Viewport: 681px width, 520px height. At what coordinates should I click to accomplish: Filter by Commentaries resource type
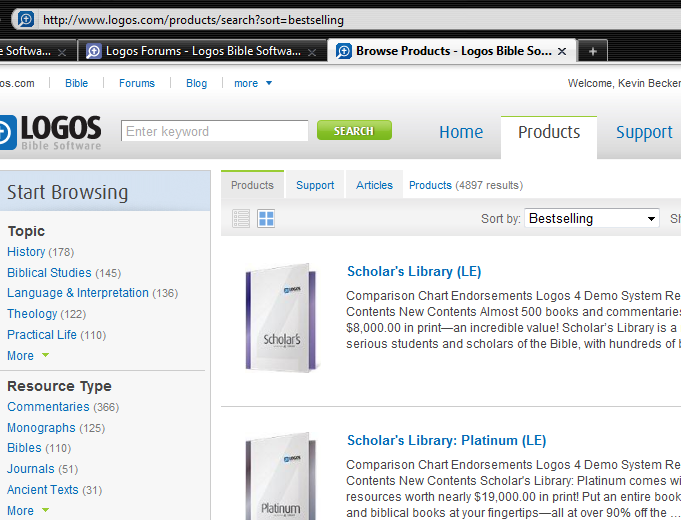(x=48, y=407)
